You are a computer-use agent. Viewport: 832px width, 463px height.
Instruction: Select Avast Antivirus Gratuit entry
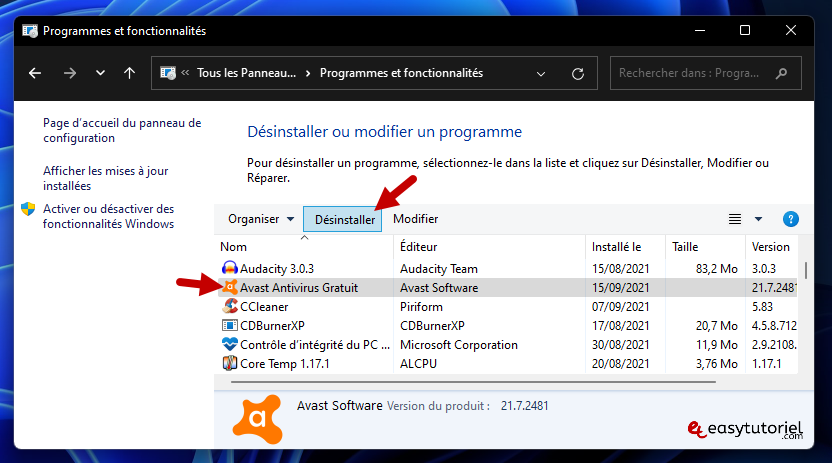pos(299,287)
